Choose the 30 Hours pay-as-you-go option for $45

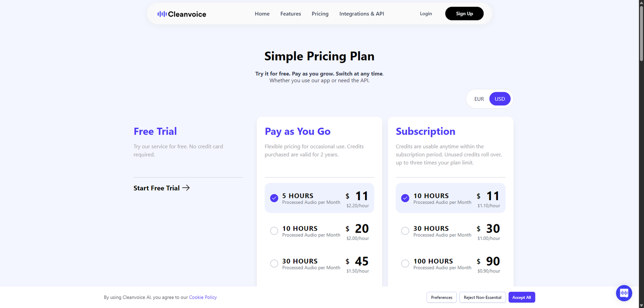tap(274, 263)
